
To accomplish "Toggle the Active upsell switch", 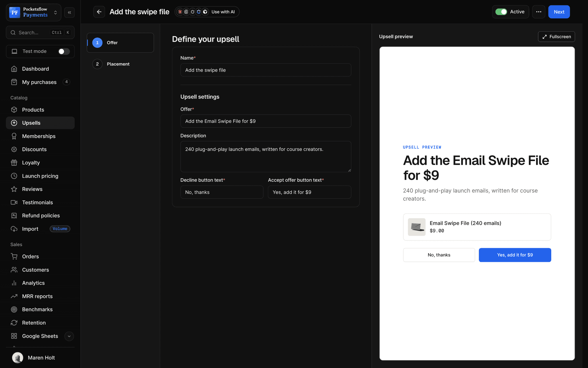I will (x=501, y=12).
